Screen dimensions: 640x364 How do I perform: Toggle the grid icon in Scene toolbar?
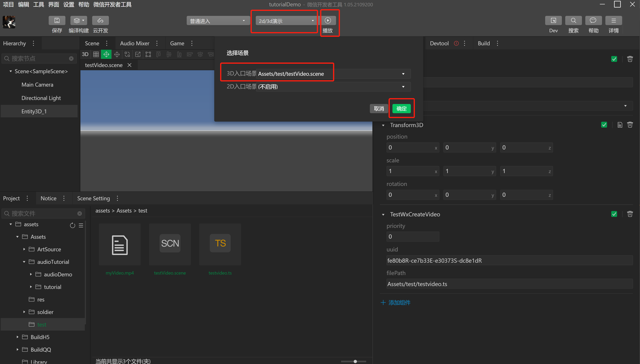click(x=96, y=54)
